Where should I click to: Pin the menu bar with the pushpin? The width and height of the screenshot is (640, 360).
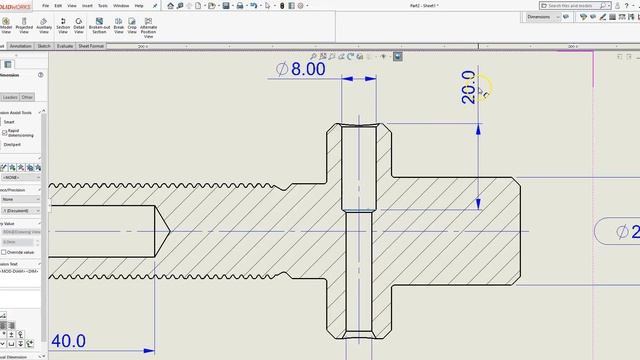pos(155,6)
